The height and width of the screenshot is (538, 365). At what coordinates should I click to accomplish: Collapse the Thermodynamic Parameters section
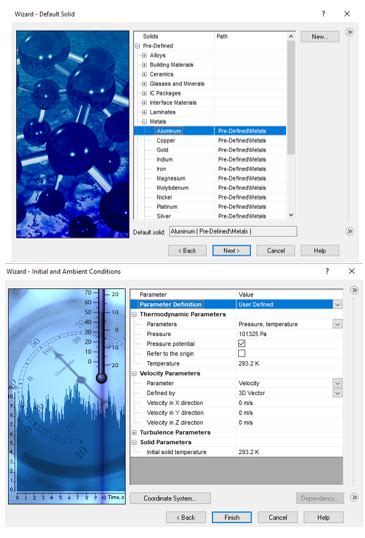pyautogui.click(x=134, y=315)
